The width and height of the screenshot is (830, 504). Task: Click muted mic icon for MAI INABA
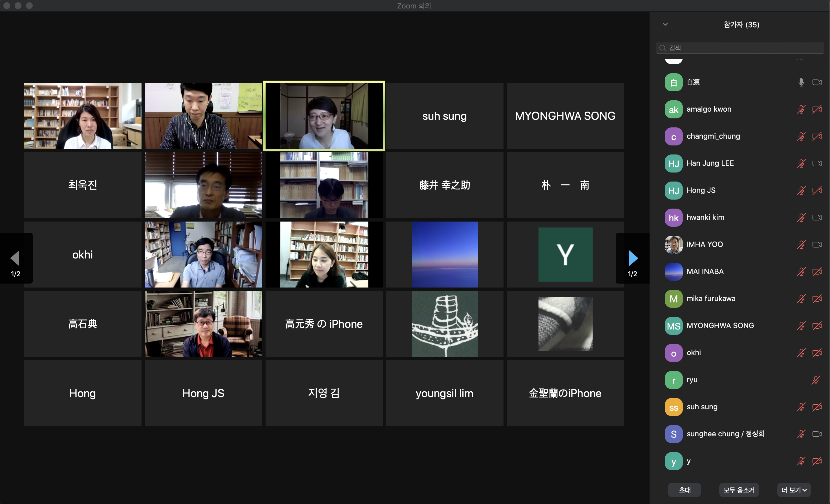click(x=801, y=271)
